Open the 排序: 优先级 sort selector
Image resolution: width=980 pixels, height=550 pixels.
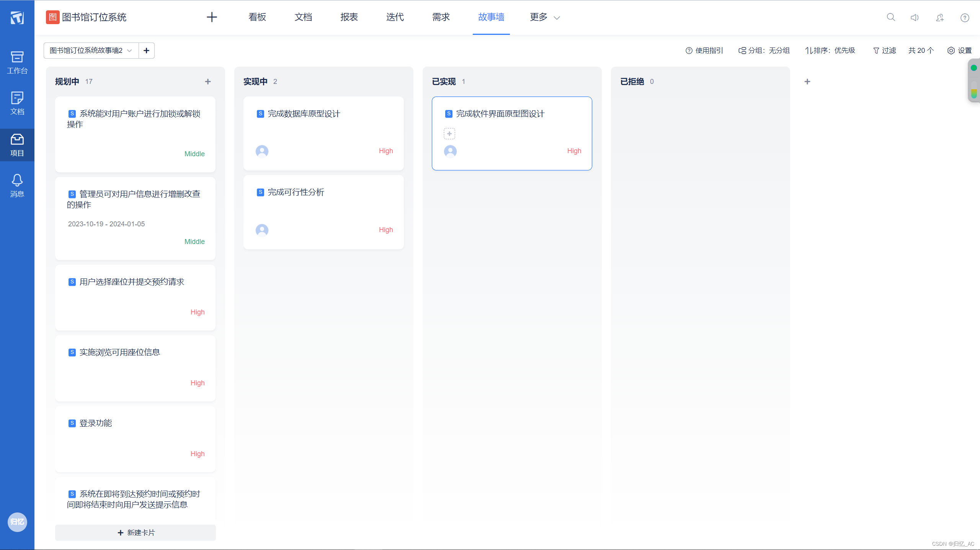830,51
